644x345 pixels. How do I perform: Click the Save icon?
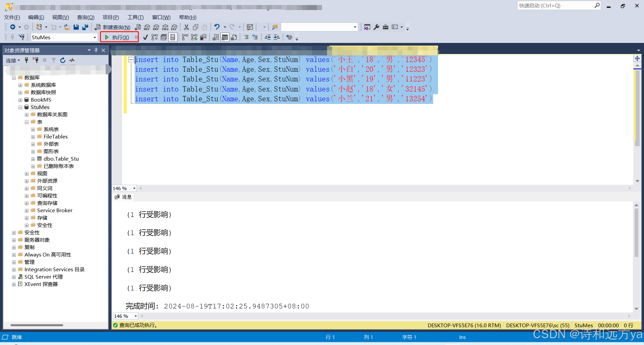(x=76, y=27)
